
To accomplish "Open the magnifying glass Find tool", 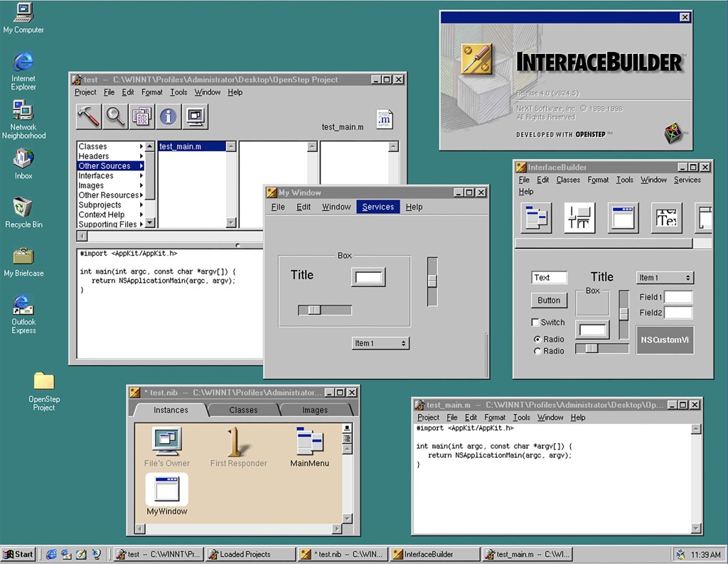I will coord(115,116).
